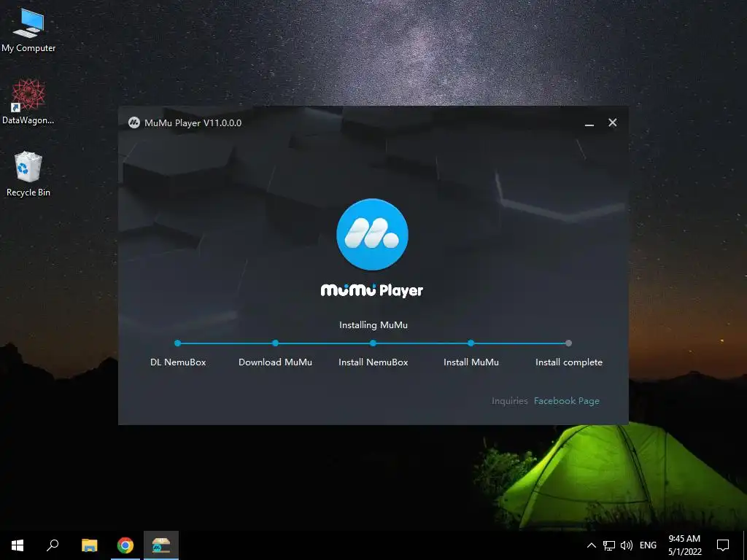Click the large blue MuMu Player logo
Viewport: 747px width, 560px height.
click(372, 234)
